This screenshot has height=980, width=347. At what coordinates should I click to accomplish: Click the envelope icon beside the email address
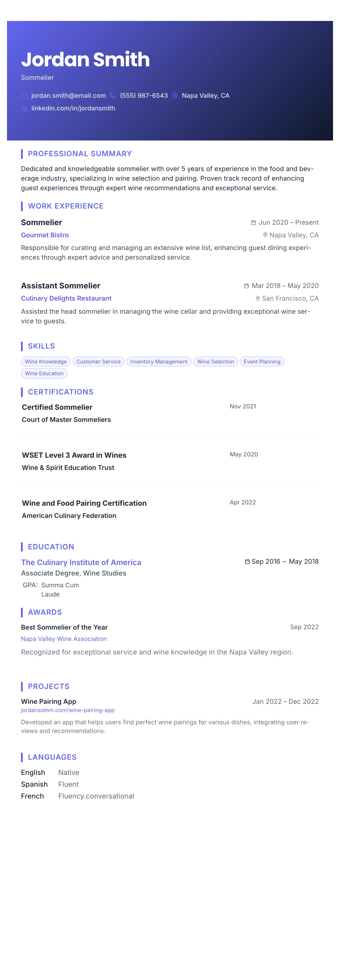click(24, 96)
